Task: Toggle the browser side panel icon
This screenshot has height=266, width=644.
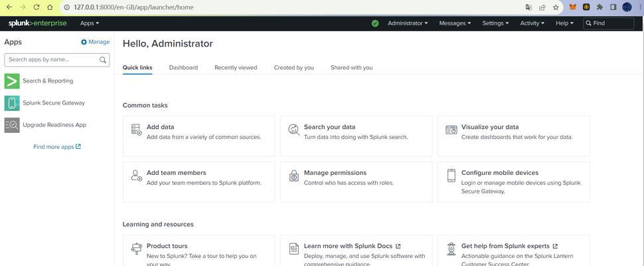Action: [613, 7]
